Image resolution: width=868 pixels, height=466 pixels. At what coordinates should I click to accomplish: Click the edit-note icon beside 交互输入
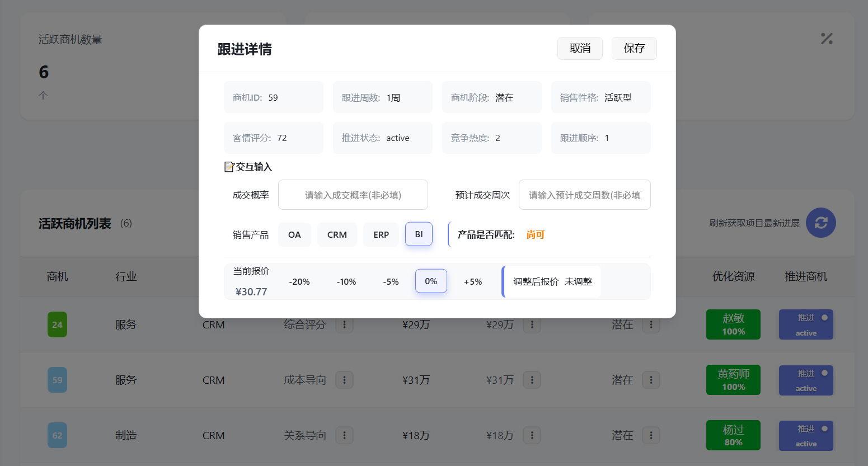[229, 166]
